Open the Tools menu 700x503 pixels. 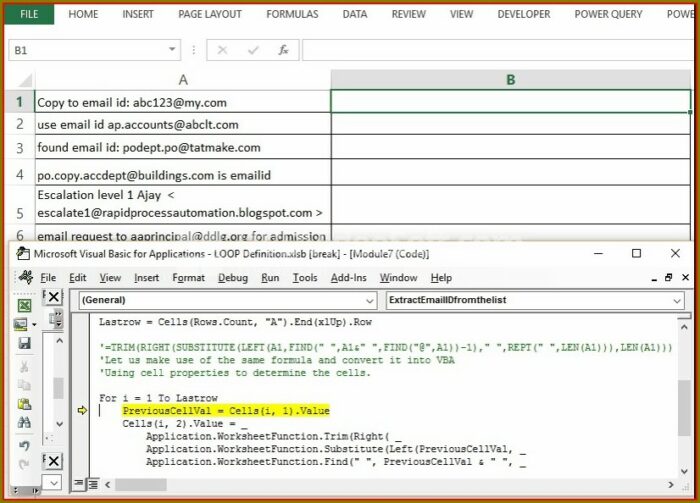[x=305, y=278]
